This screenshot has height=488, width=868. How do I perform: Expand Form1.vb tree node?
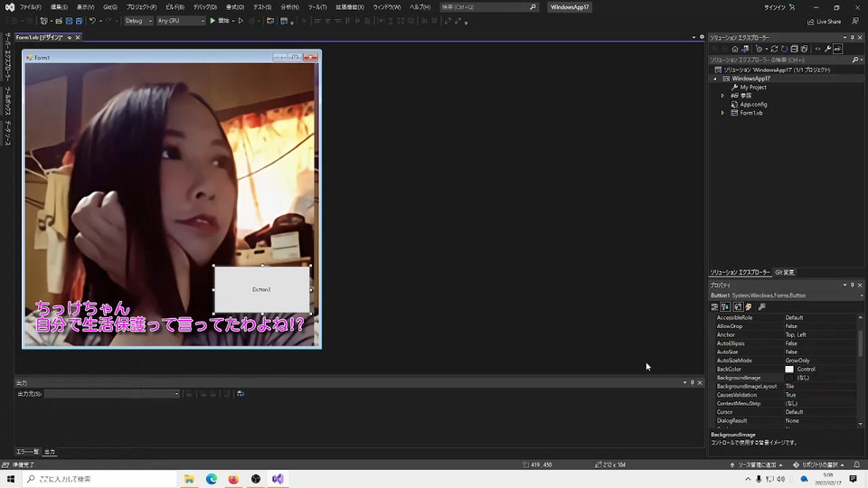[722, 113]
